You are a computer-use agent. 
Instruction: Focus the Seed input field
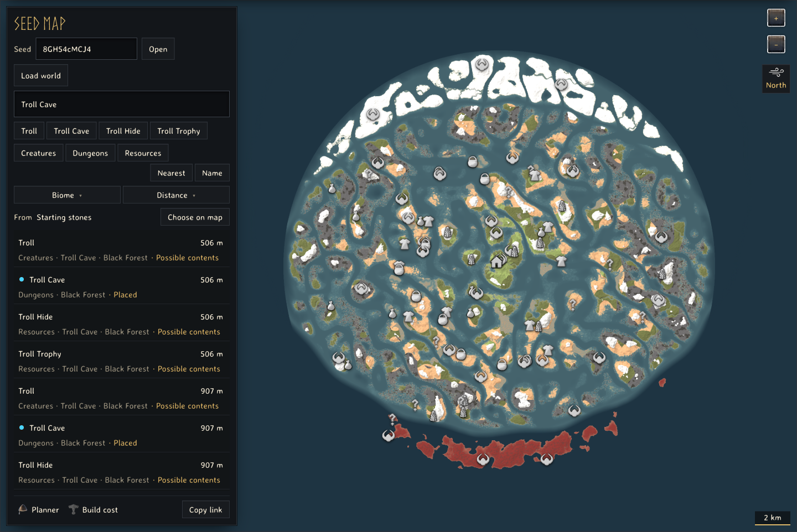point(86,49)
